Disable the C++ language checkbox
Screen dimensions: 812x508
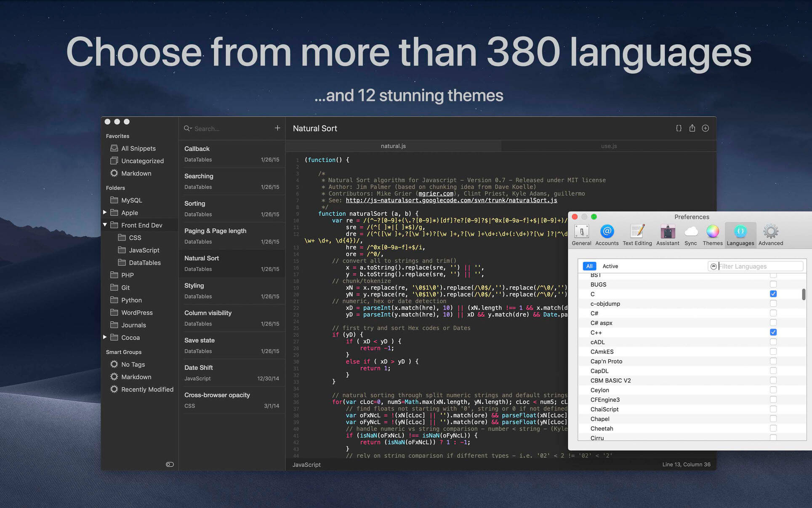(773, 332)
